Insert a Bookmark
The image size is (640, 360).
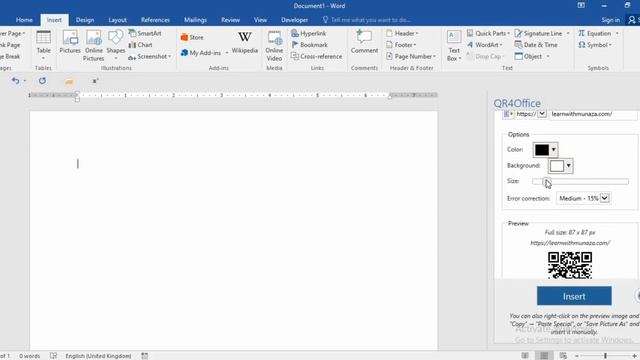click(x=309, y=45)
